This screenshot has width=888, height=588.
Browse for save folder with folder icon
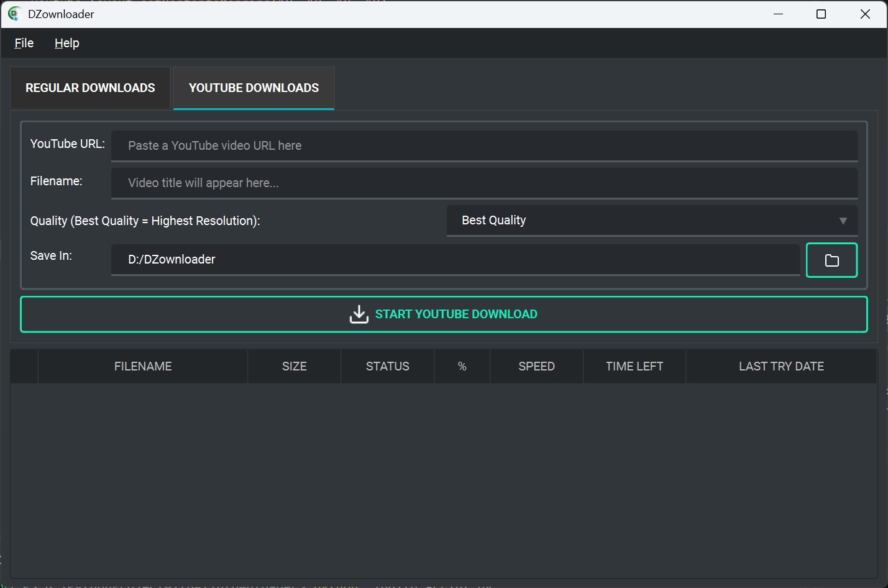pyautogui.click(x=831, y=260)
